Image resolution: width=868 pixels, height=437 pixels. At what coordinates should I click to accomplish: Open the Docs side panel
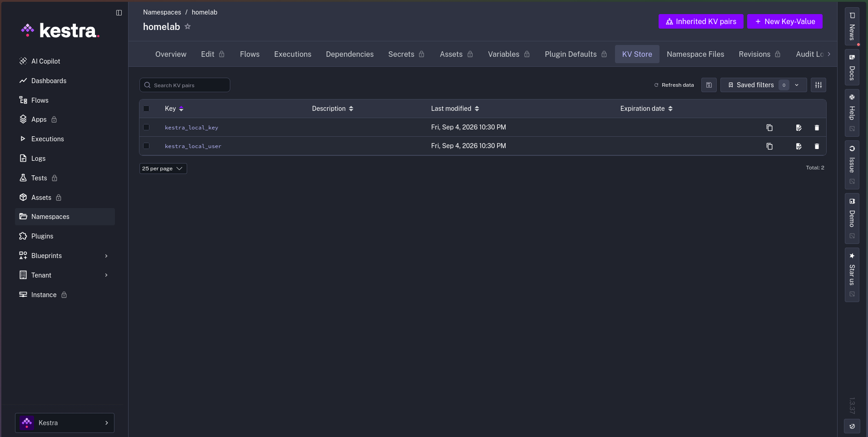(852, 68)
